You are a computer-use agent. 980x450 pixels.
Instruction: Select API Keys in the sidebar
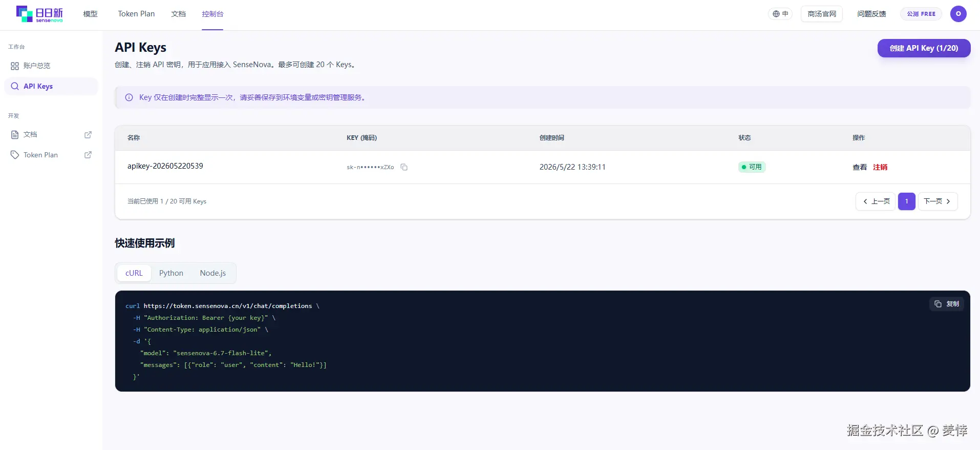pyautogui.click(x=51, y=86)
